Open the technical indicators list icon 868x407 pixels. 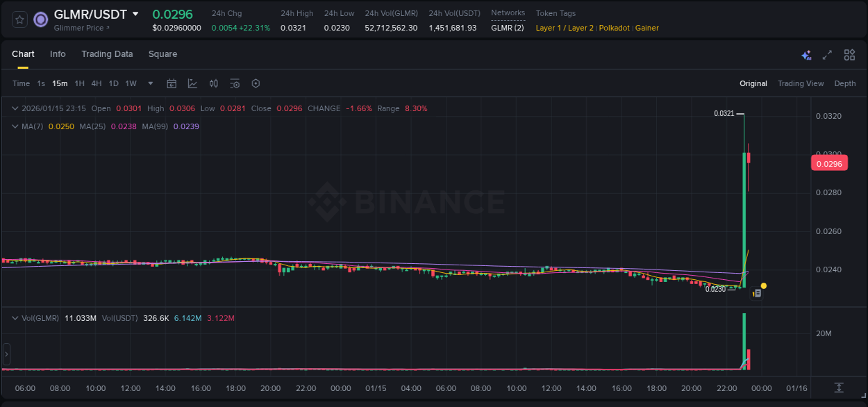point(235,83)
